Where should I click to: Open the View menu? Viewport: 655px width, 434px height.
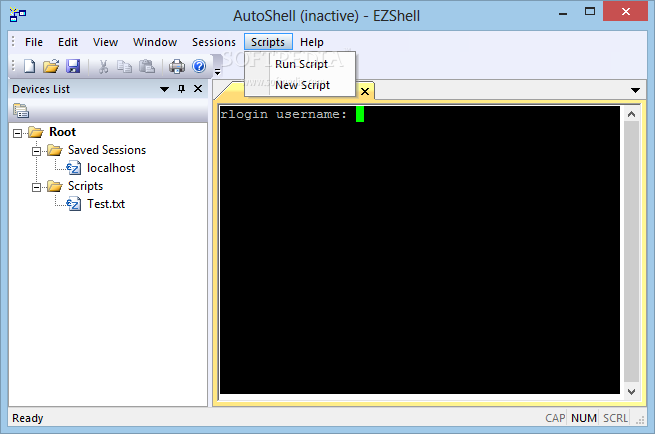coord(105,42)
